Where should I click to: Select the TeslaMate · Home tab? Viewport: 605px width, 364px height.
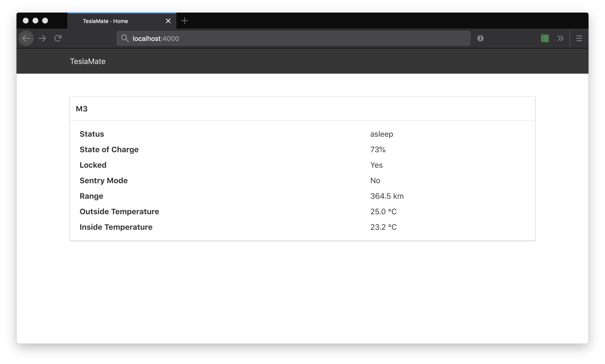pyautogui.click(x=122, y=21)
